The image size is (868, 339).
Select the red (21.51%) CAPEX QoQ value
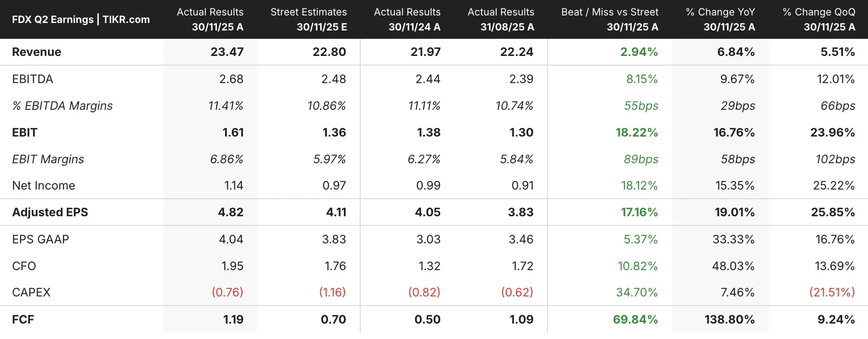pos(832,292)
